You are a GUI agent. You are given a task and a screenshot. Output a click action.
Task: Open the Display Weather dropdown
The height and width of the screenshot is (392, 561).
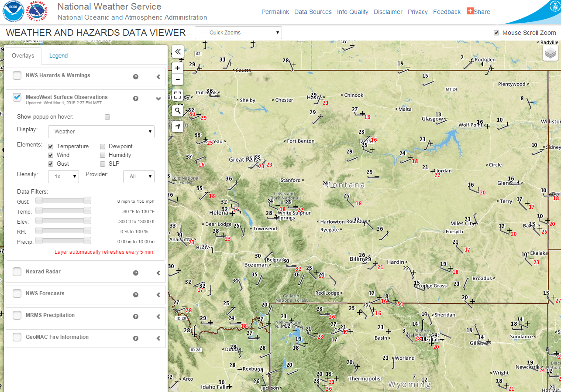101,131
